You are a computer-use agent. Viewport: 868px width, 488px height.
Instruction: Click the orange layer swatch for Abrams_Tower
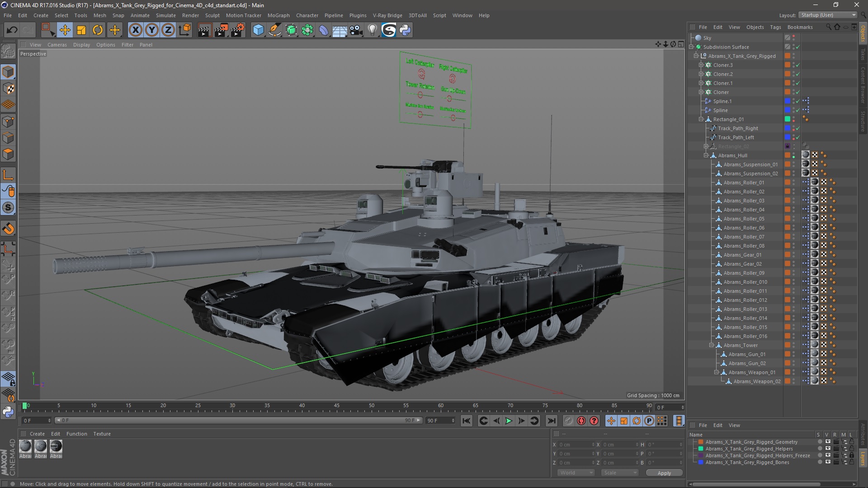787,345
